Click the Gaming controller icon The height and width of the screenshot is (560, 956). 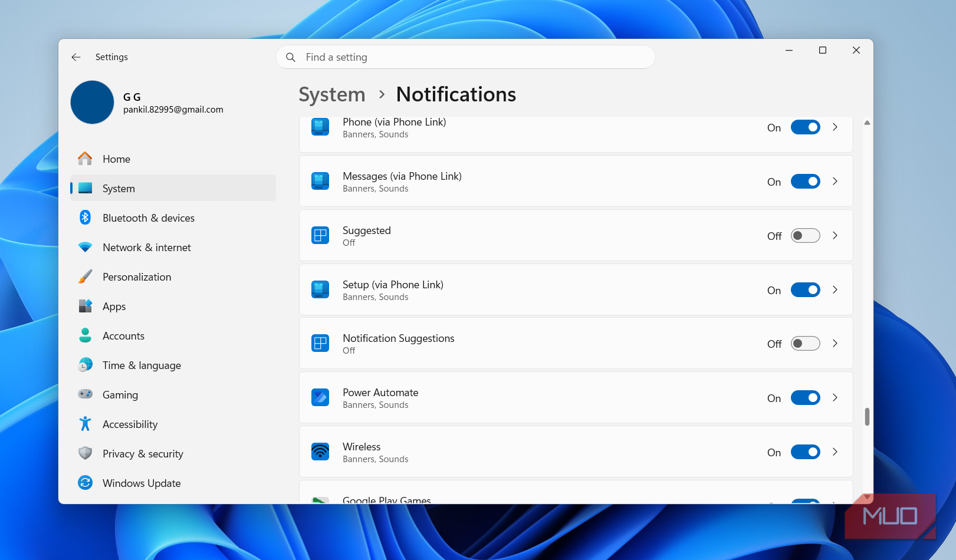pyautogui.click(x=86, y=394)
